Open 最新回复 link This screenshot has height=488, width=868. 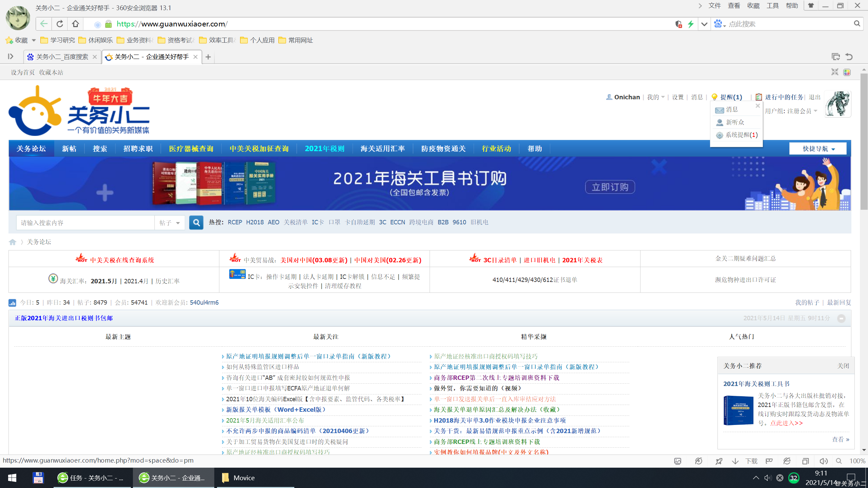tap(839, 302)
